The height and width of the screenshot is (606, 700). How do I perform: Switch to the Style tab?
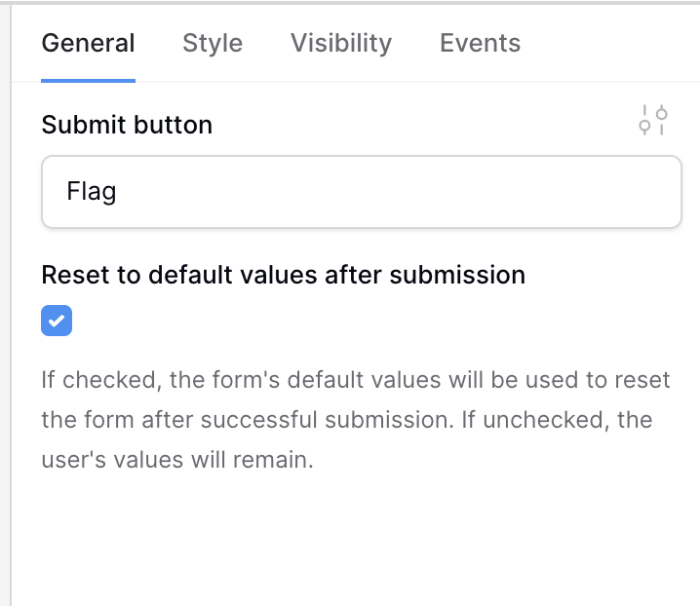click(213, 43)
